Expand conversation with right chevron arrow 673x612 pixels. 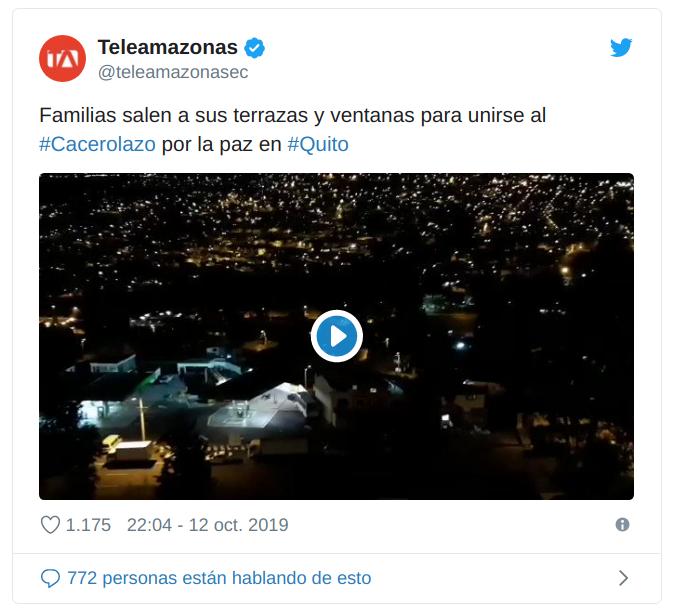coord(623,578)
